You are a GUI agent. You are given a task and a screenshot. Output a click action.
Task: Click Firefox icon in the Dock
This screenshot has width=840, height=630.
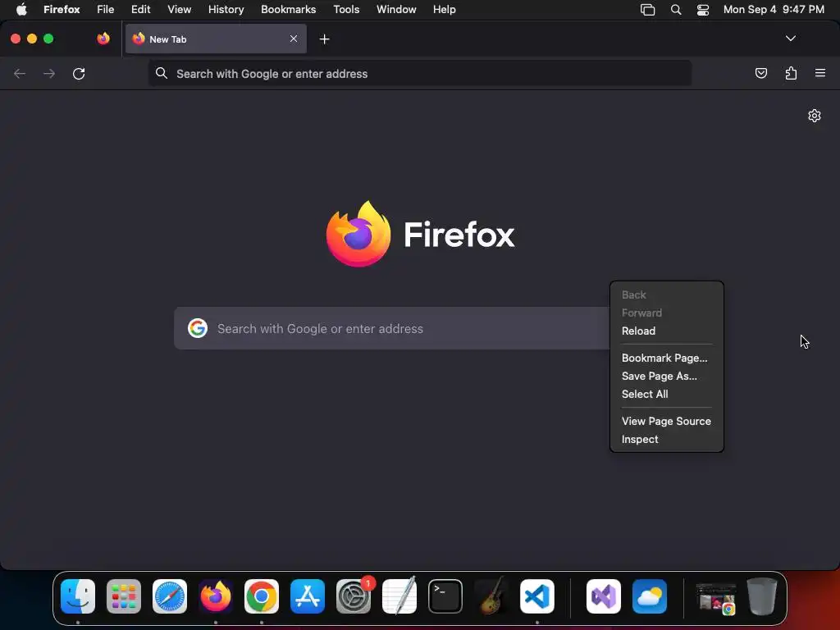(x=216, y=596)
